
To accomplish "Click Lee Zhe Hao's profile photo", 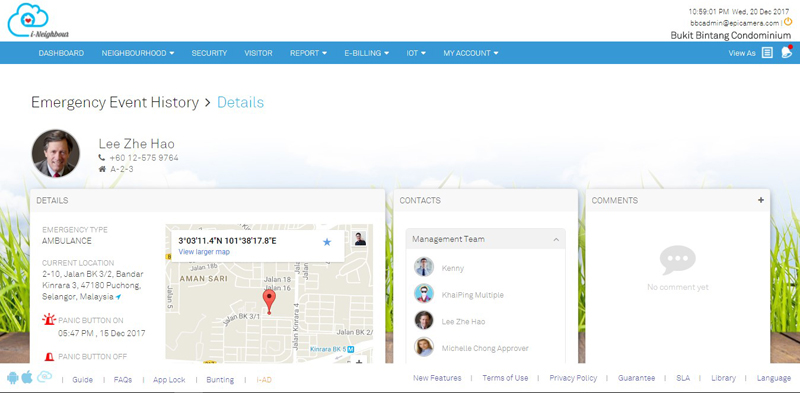I will (x=56, y=153).
